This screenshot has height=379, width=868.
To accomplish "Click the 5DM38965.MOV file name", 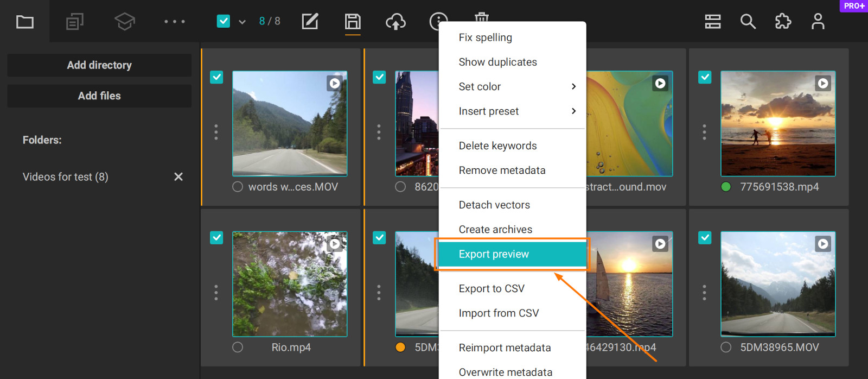I will (x=780, y=348).
